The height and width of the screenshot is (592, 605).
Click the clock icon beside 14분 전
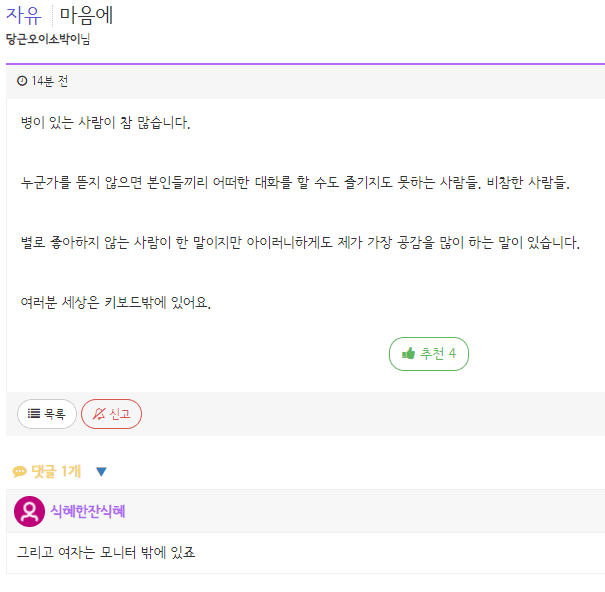point(22,81)
